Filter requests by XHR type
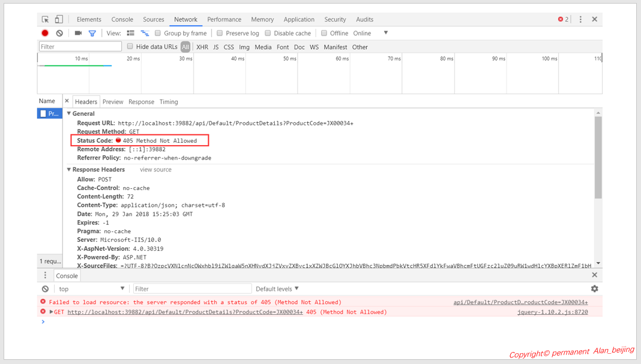Image resolution: width=641 pixels, height=364 pixels. [202, 47]
